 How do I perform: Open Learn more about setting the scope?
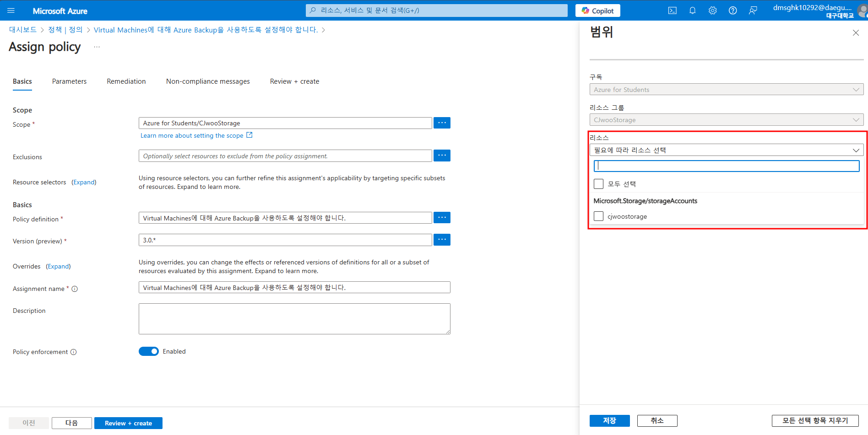pyautogui.click(x=192, y=135)
